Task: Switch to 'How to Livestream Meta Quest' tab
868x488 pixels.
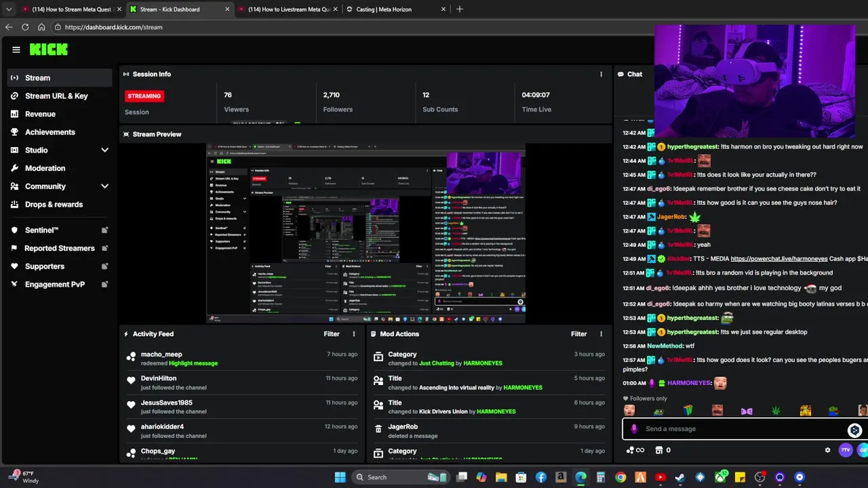Action: (x=289, y=9)
